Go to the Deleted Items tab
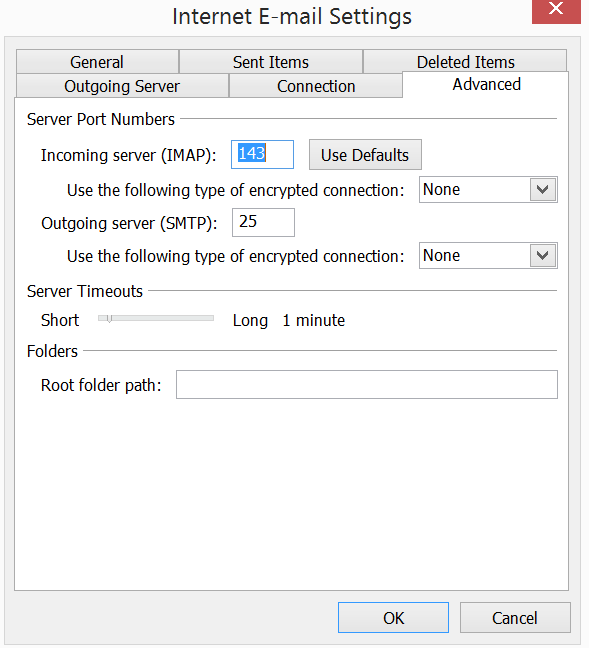 click(x=465, y=62)
